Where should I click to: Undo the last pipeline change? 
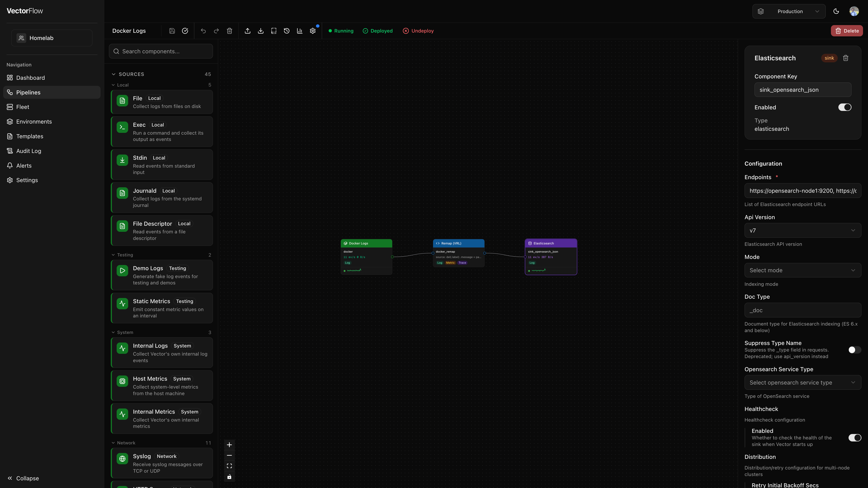pos(203,31)
